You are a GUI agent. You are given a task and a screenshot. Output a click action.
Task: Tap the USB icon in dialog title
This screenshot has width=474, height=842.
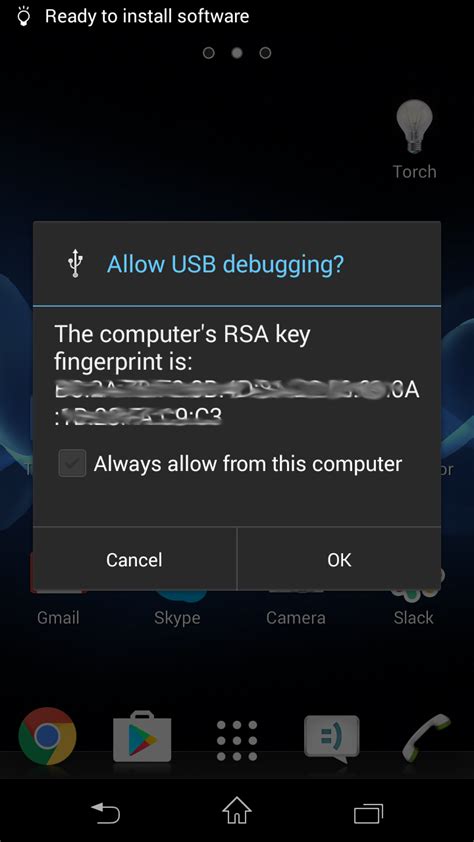tap(75, 264)
